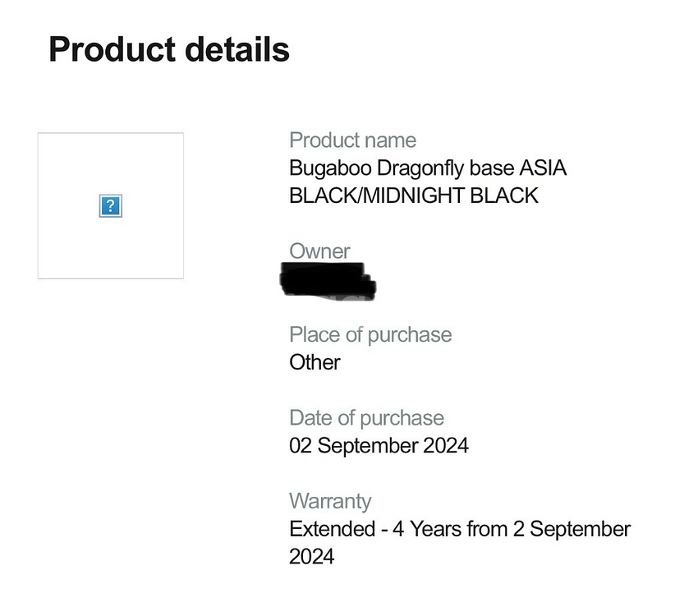Click the Other place of purchase value
This screenshot has height=616, width=698.
[x=315, y=362]
